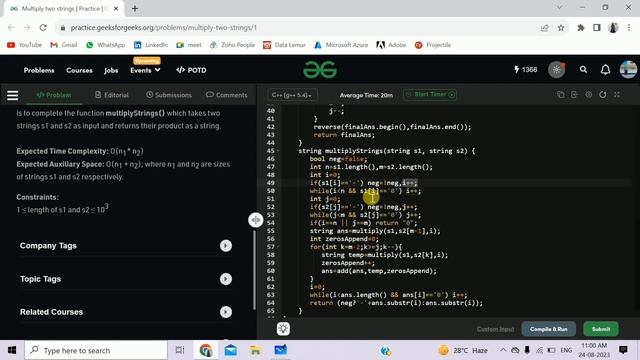
Task: Switch to the Problem tab
Action: (x=53, y=95)
